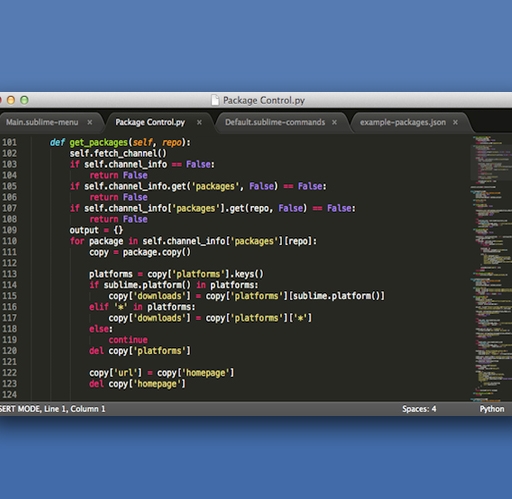512x499 pixels.
Task: Click line number 115 in the gutter
Action: [x=9, y=296]
